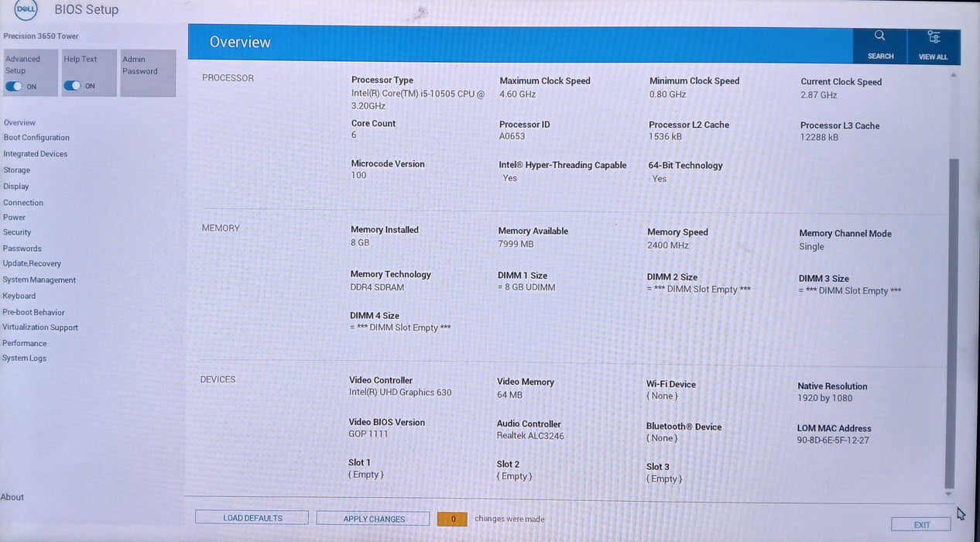This screenshot has height=542, width=980.
Task: Click the Processor Type value i5-10505
Action: (418, 100)
